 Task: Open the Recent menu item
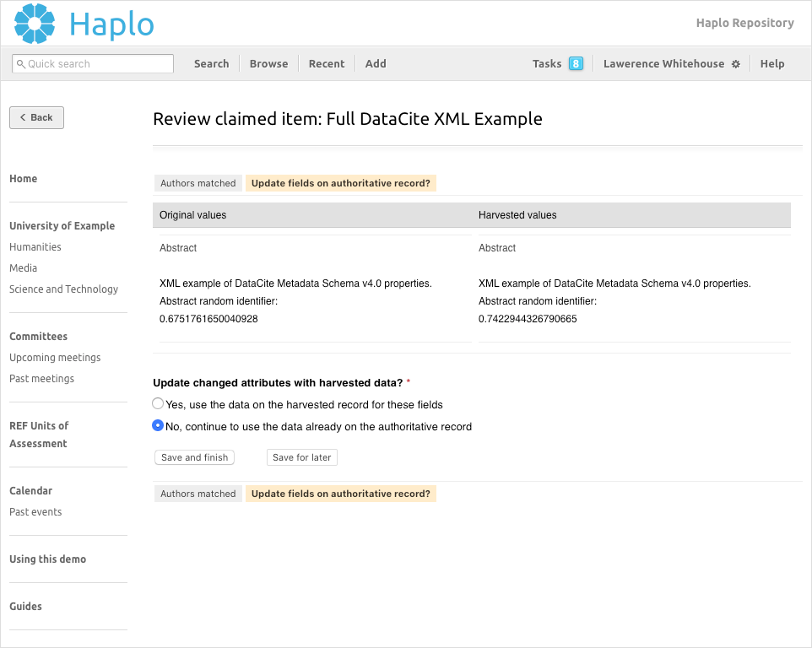coord(326,63)
